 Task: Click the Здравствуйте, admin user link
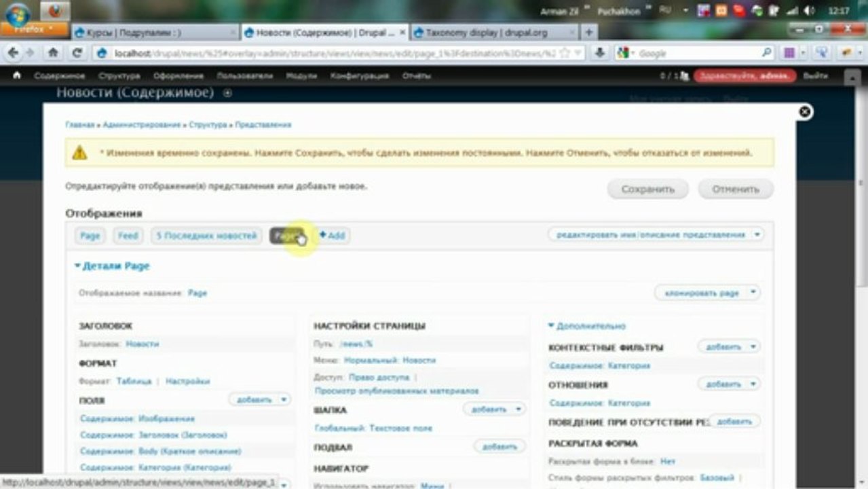(x=744, y=76)
